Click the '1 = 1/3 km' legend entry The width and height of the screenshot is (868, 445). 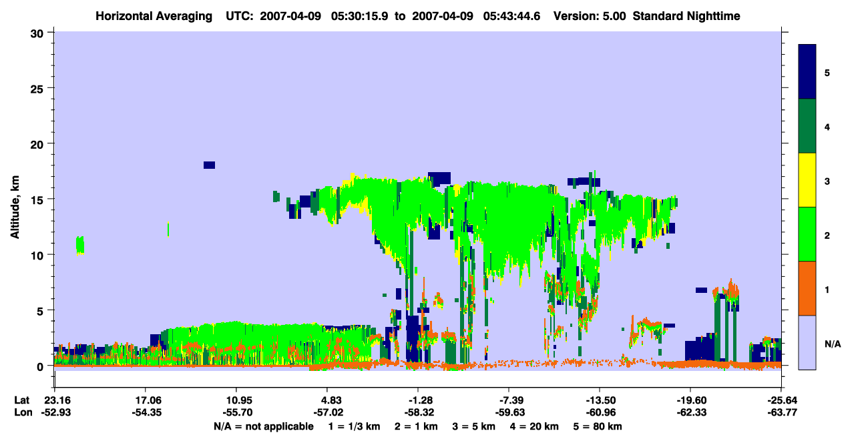point(355,426)
